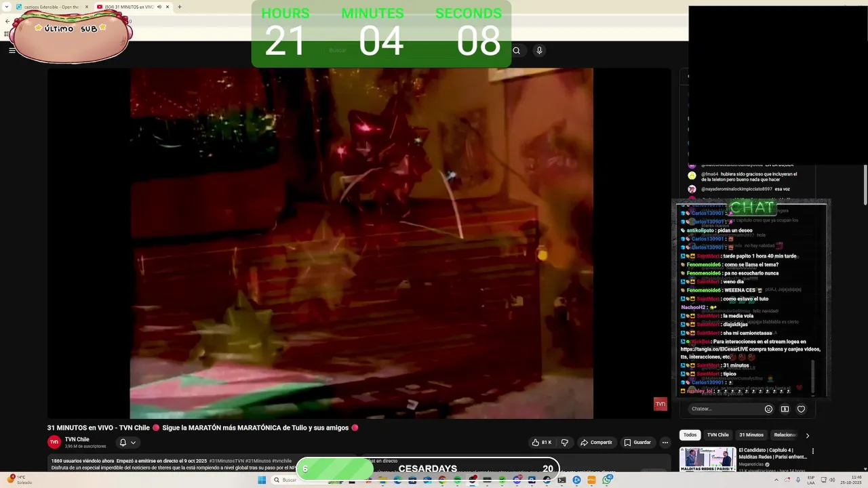The image size is (868, 488).
Task: Open the taskbar weather widget
Action: (x=20, y=480)
